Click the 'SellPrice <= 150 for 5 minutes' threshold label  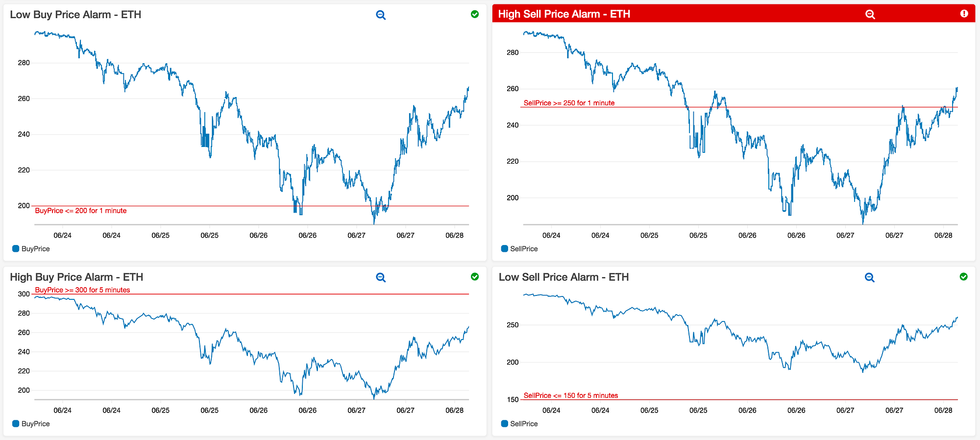coord(571,395)
